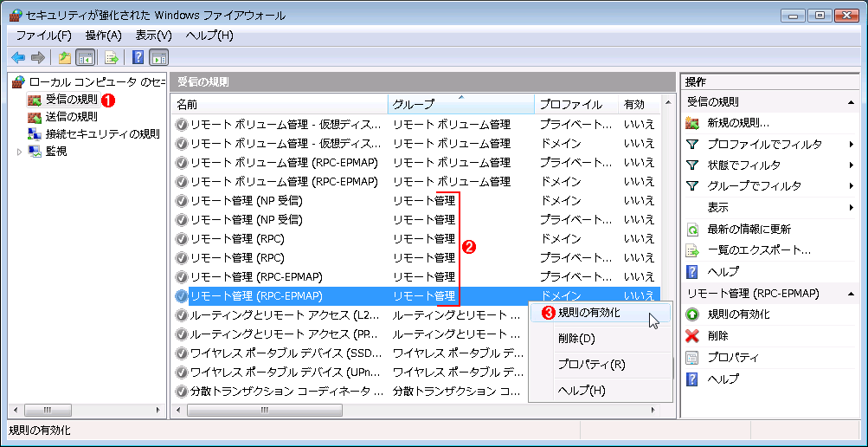This screenshot has width=868, height=447.
Task: Toggle the show/hide console tree toolbar icon
Action: (x=86, y=57)
